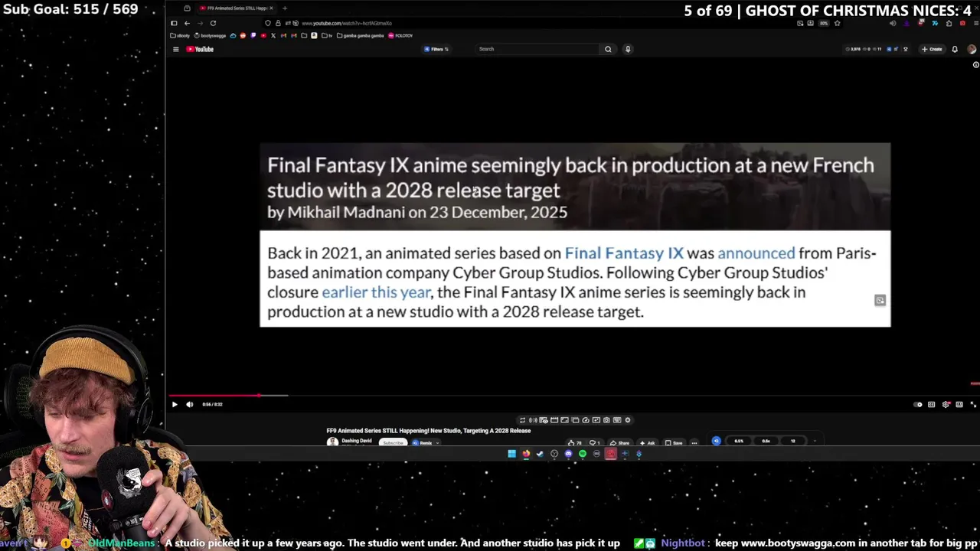Bookmark this page with star icon
Image resolution: width=980 pixels, height=551 pixels.
(837, 23)
